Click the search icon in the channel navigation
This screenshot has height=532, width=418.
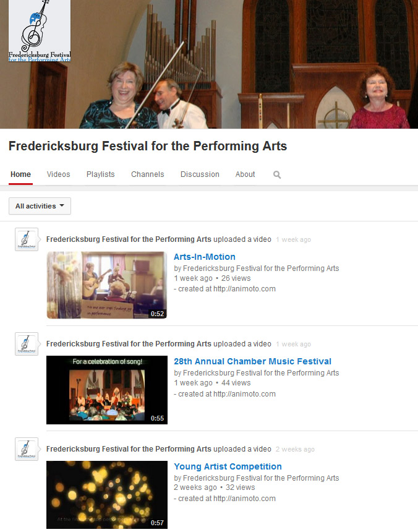click(276, 174)
